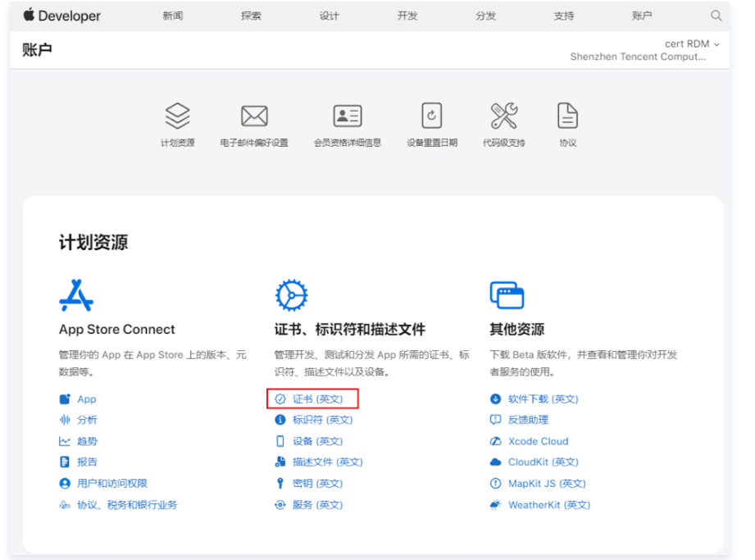This screenshot has height=560, width=755.
Task: Click the 报告 document icon
Action: 65,462
